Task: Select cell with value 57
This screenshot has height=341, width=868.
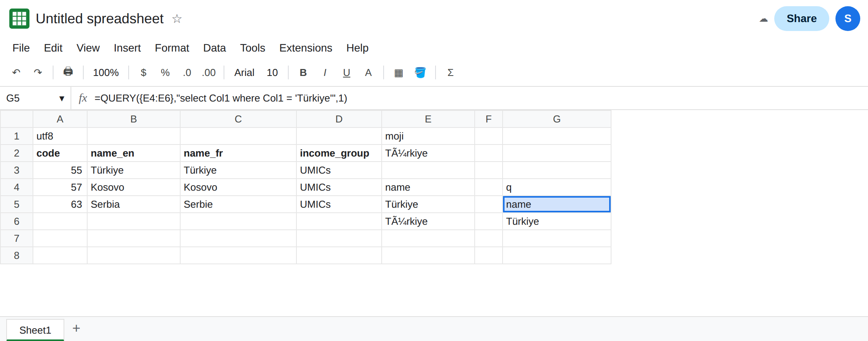Action: coord(60,187)
